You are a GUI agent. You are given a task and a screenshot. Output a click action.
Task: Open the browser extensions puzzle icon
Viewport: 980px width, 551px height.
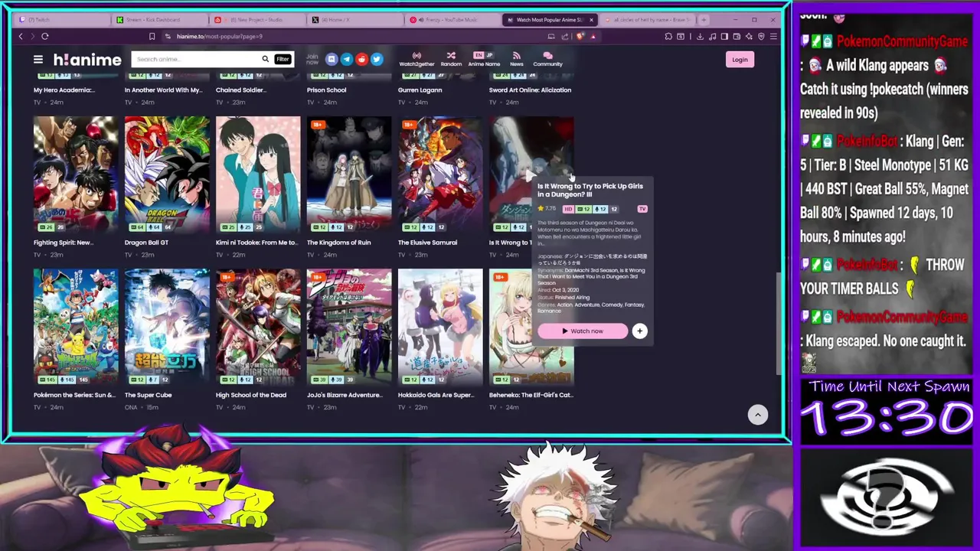point(668,36)
